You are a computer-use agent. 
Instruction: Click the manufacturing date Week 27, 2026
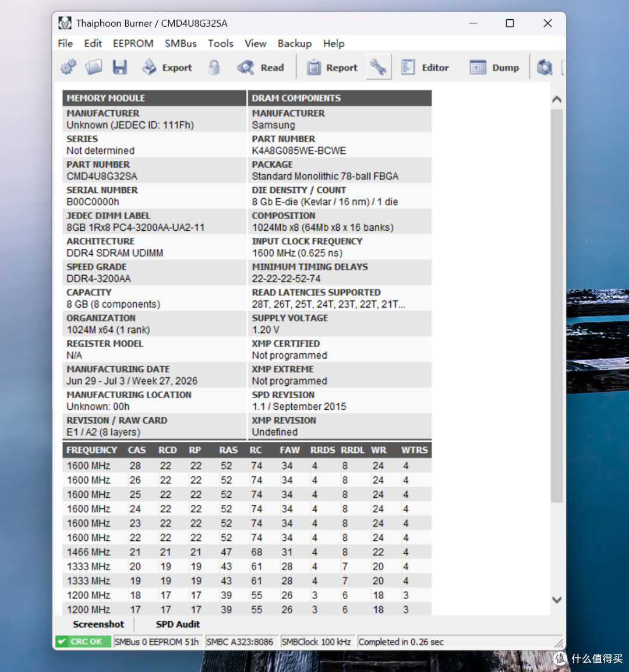coord(132,381)
